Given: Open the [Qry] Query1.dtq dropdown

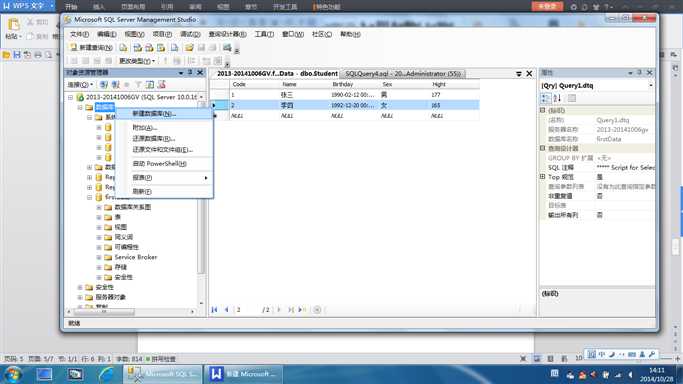Looking at the screenshot, I should click(651, 86).
